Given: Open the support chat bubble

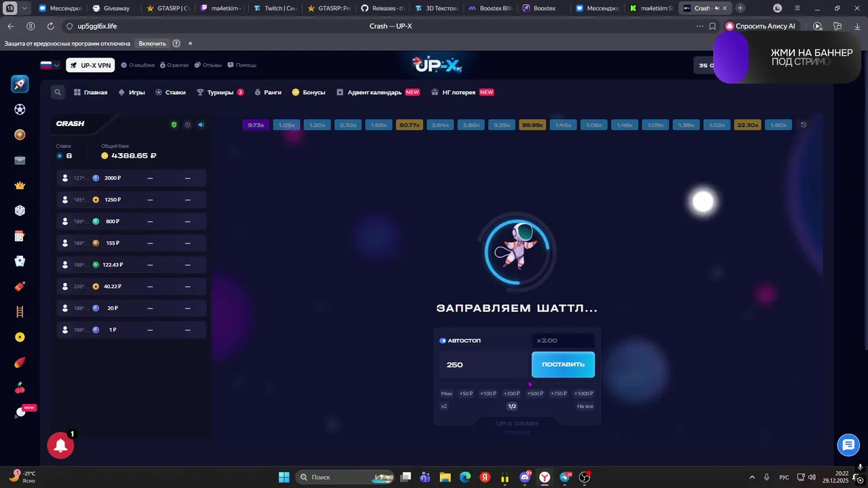Looking at the screenshot, I should coord(848,445).
